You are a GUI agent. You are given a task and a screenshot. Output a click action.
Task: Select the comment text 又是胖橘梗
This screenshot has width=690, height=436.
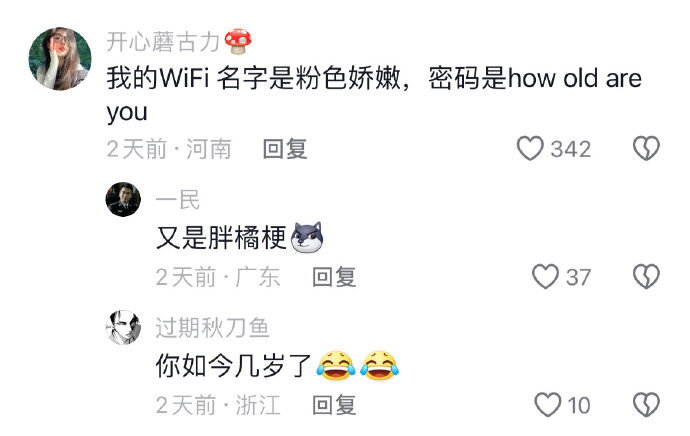coord(221,238)
